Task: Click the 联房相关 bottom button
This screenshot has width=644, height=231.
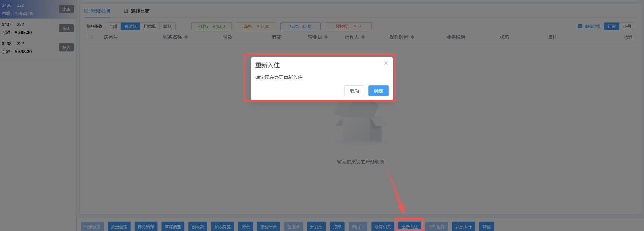Action: point(383,227)
